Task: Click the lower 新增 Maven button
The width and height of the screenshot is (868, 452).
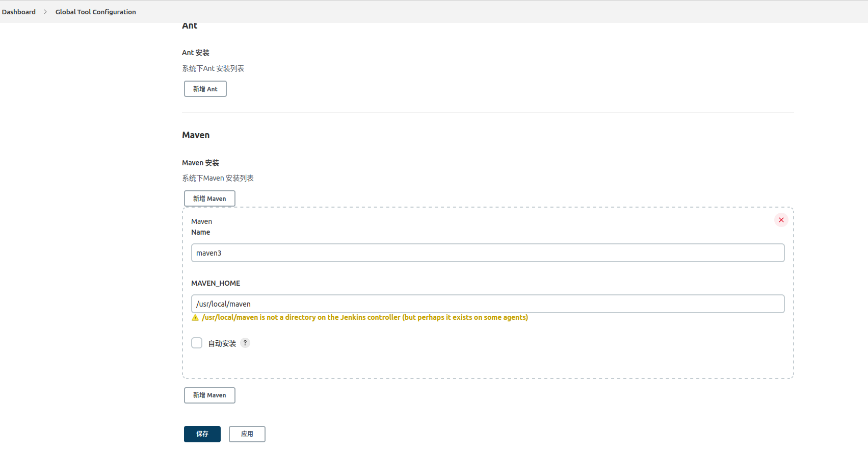Action: click(209, 395)
